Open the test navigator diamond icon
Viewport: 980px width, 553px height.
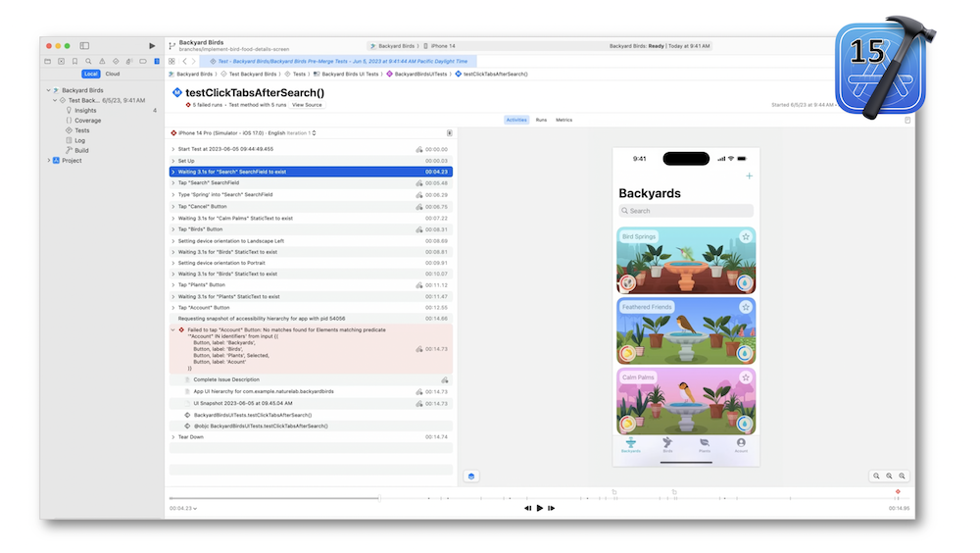pyautogui.click(x=116, y=62)
